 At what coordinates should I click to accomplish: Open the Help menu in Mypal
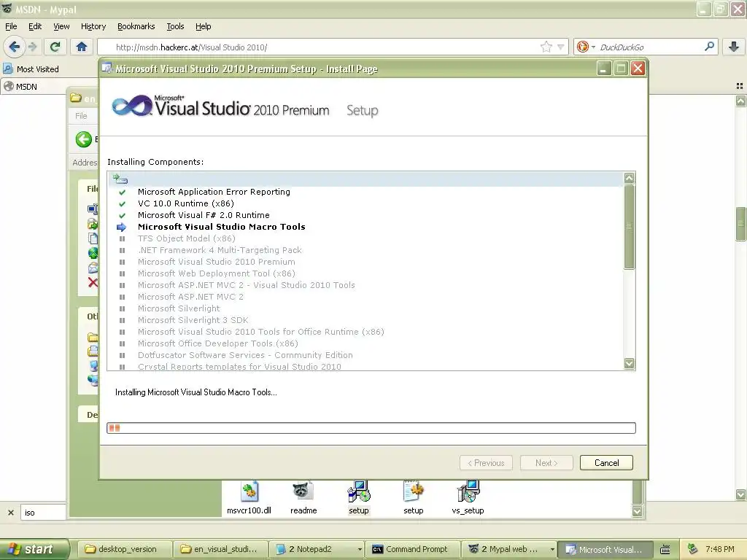204,27
